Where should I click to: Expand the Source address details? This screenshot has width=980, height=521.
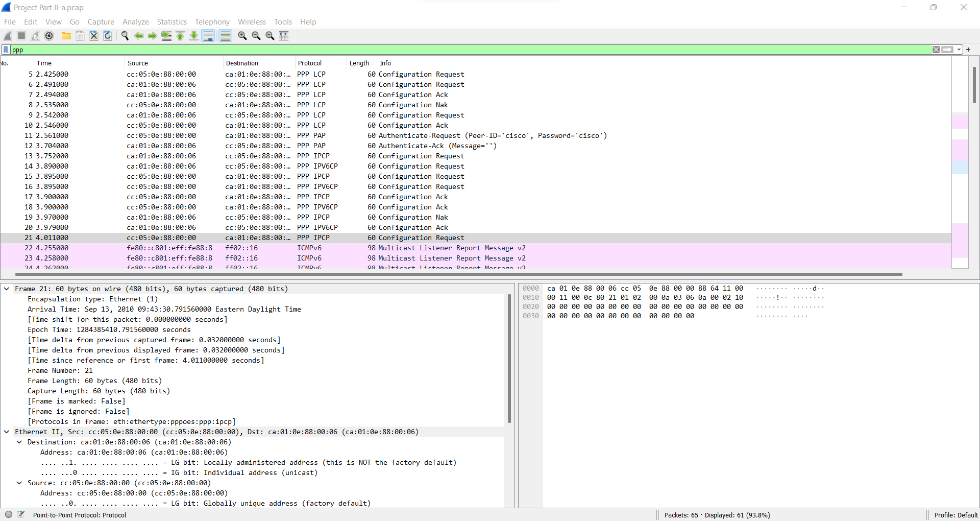pos(19,483)
